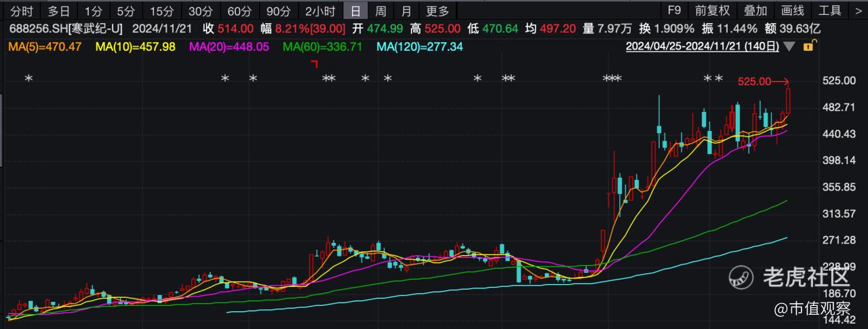
Task: Click the small red corner marker below the MA row
Action: coord(315,64)
